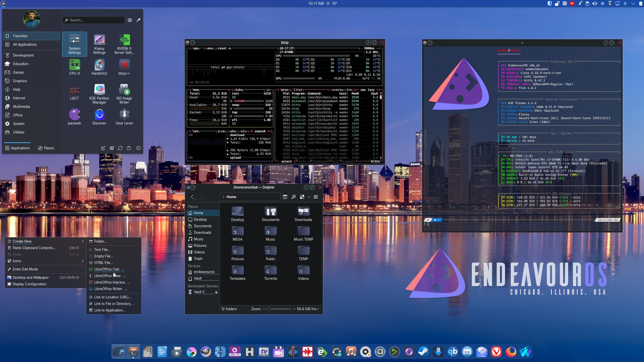Open endeavouros device in Dolphin
The image size is (644, 362).
click(x=203, y=272)
